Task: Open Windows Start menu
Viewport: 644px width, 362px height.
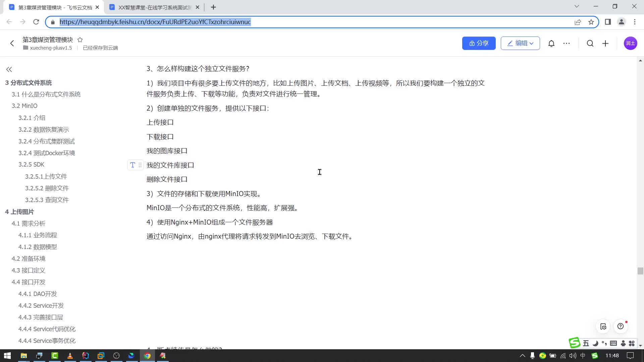Action: click(7, 356)
